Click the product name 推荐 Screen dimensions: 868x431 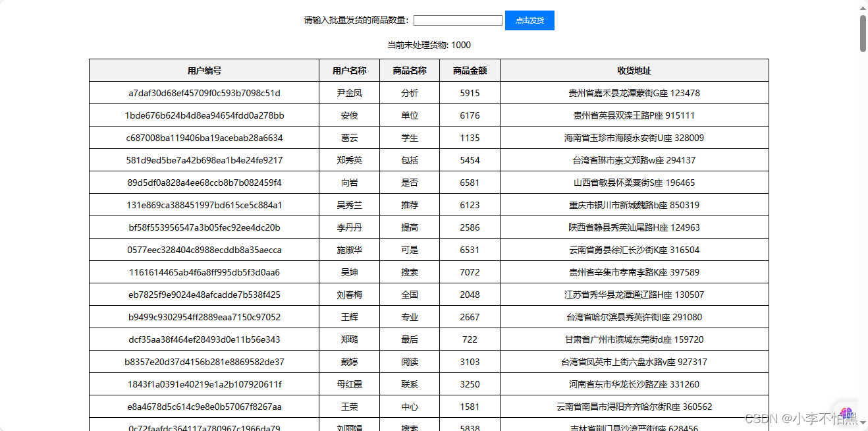410,205
